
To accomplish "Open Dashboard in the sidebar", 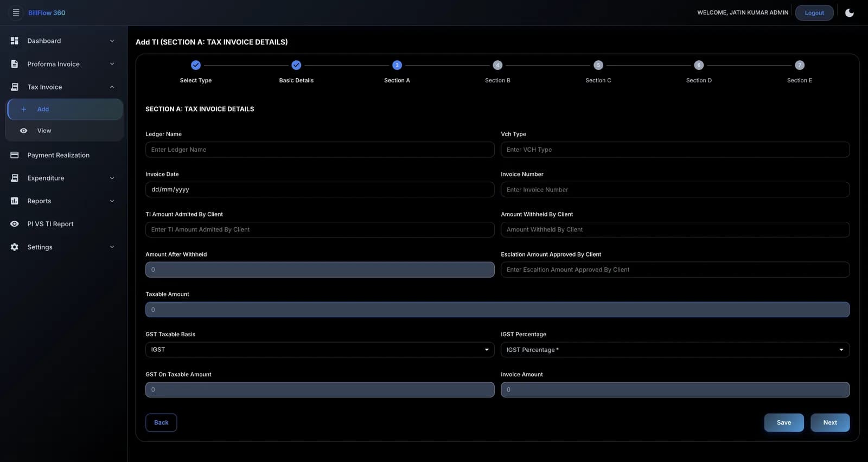I will tap(63, 41).
